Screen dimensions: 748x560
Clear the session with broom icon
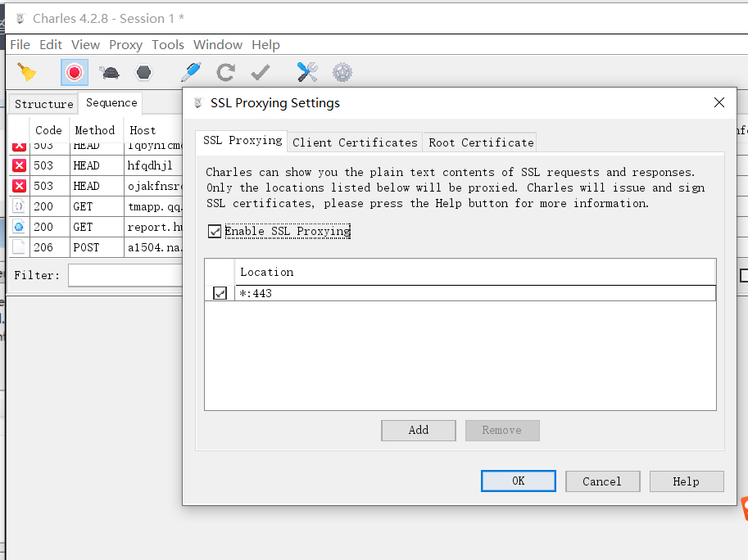pos(27,72)
